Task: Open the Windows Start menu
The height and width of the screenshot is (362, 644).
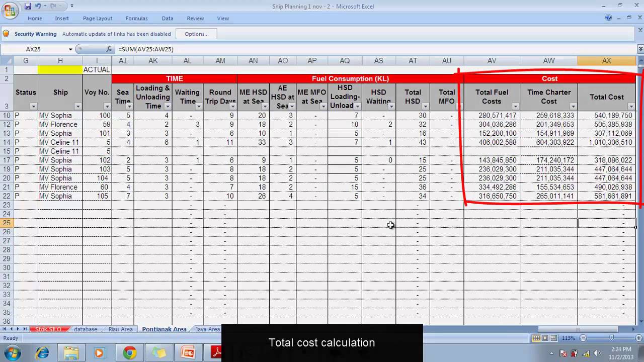Action: pos(12,353)
